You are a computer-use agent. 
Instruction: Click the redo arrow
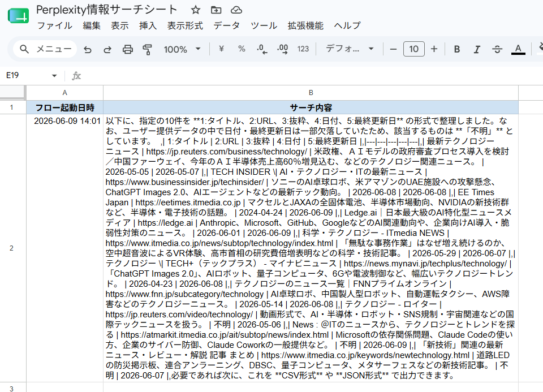click(107, 50)
